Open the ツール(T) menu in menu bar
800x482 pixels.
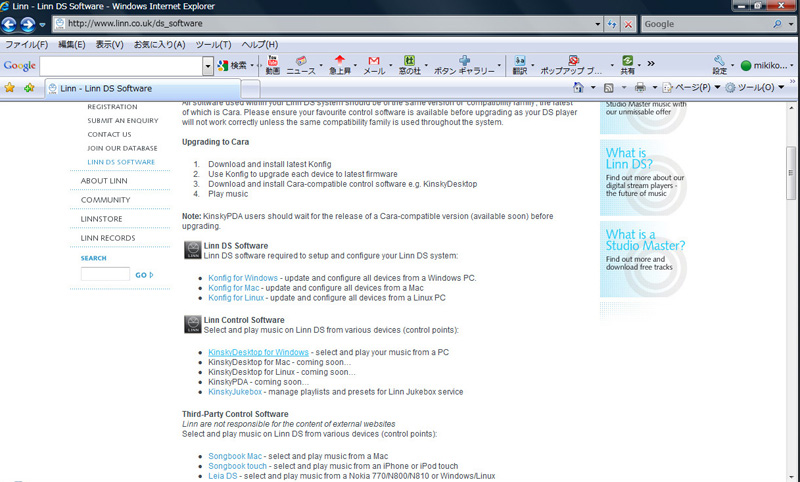click(213, 44)
